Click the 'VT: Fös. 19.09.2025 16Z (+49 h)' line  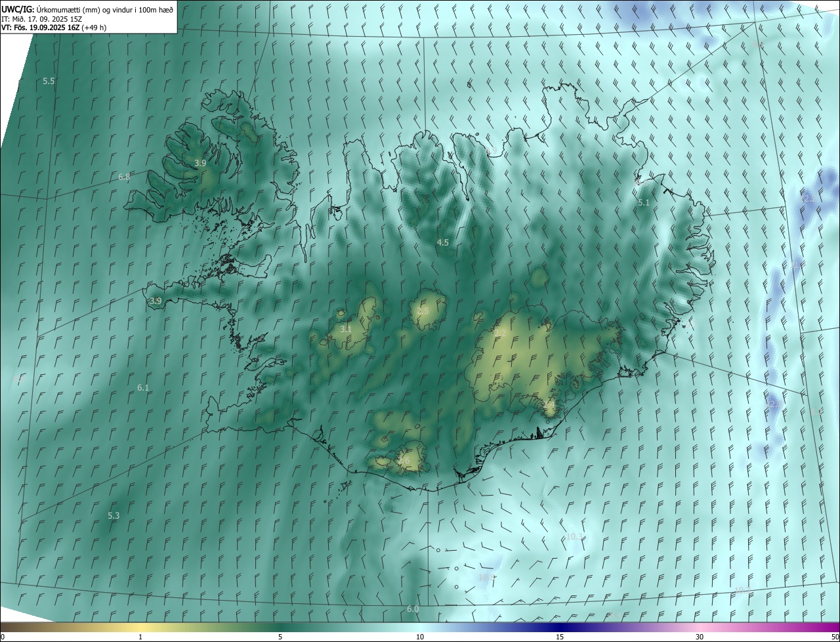[54, 28]
